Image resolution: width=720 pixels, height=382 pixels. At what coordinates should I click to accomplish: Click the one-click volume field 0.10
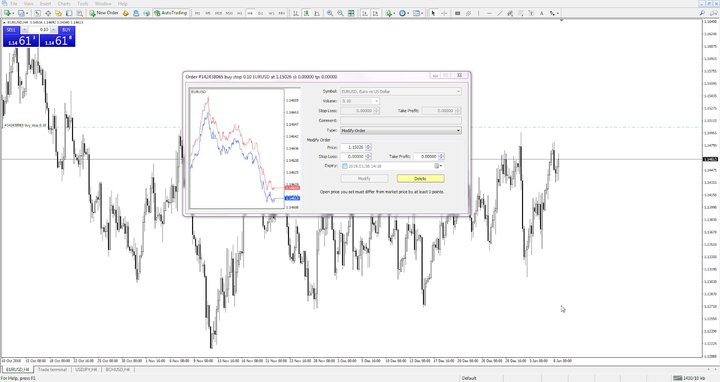point(39,30)
